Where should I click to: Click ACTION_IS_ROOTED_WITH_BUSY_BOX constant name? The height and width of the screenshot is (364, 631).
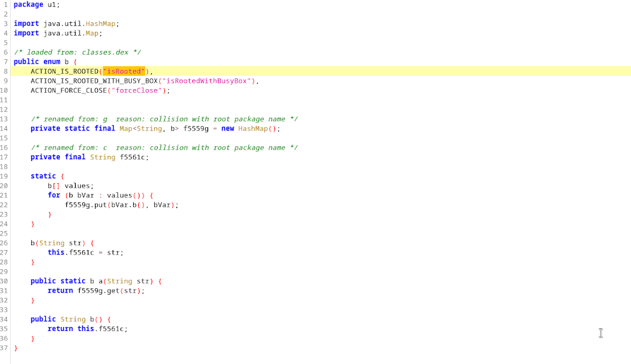pos(94,81)
